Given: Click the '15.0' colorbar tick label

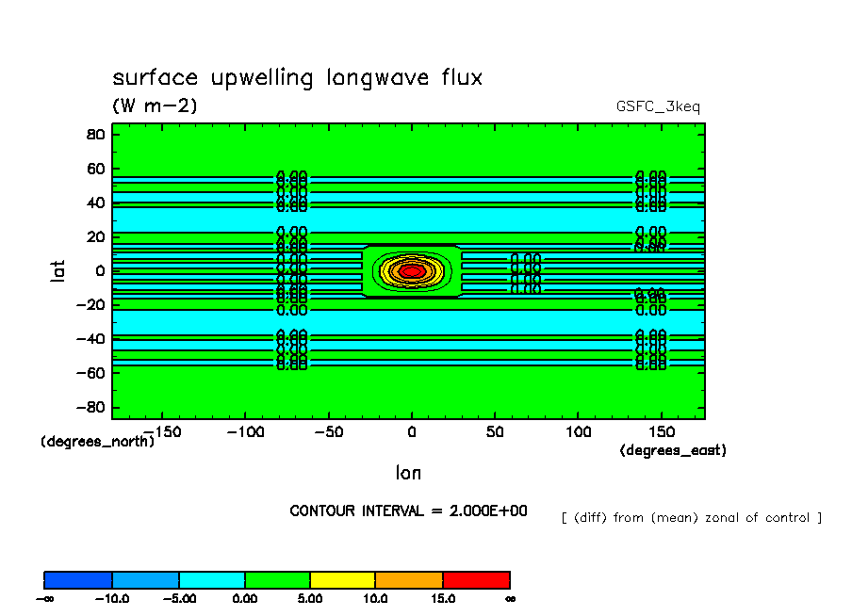Looking at the screenshot, I should coord(443,598).
